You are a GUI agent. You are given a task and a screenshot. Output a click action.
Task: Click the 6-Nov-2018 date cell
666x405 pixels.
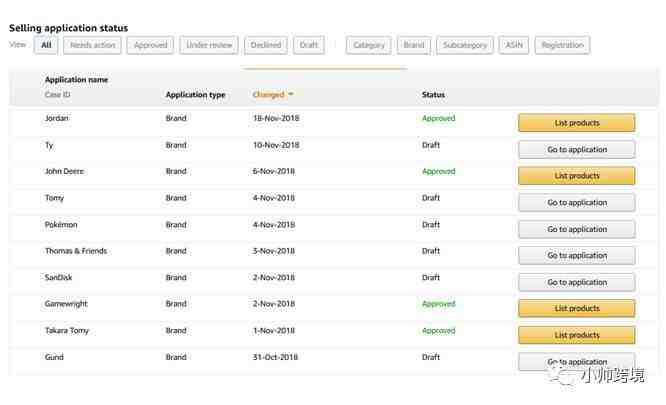(x=274, y=172)
